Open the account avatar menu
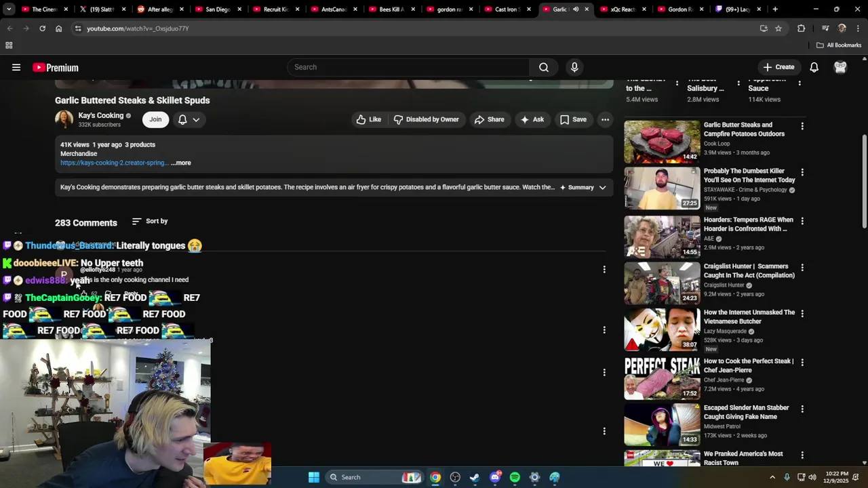868x488 pixels. pyautogui.click(x=840, y=67)
